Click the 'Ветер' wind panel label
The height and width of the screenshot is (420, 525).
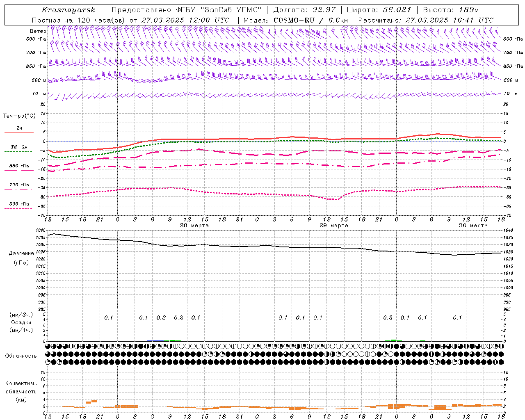pos(38,31)
